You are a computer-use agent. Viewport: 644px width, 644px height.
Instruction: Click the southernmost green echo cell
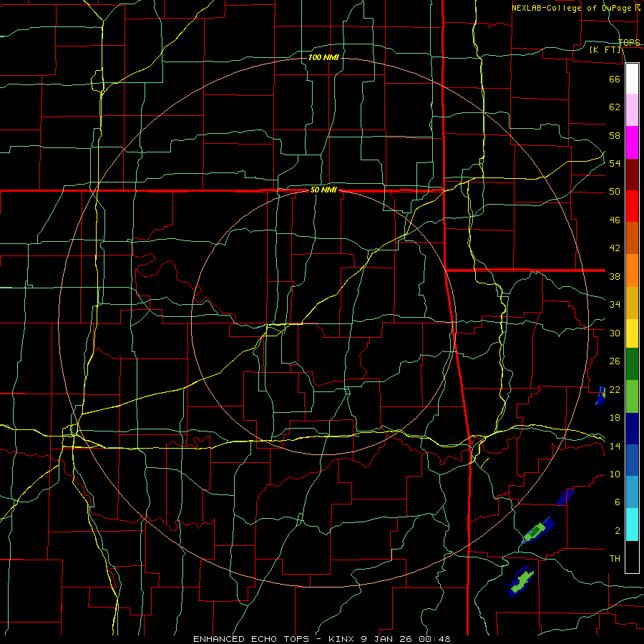click(x=521, y=582)
